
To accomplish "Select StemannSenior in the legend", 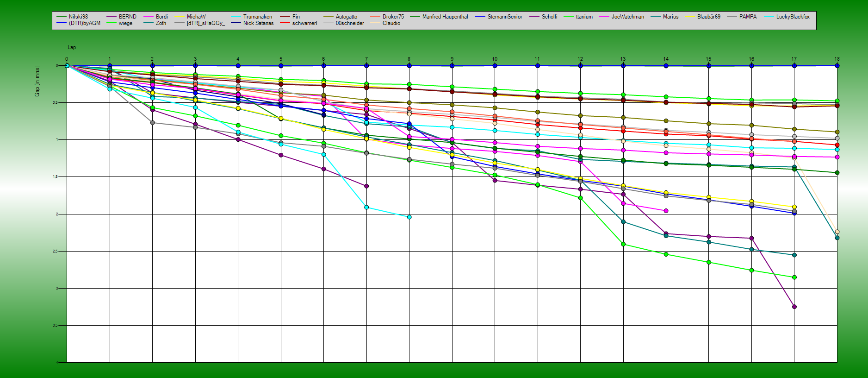I will pos(498,17).
